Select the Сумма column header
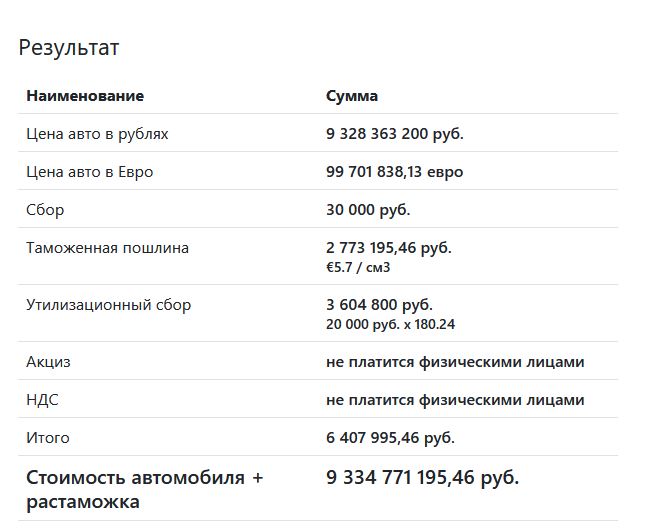Viewport: 647px width, 530px height. [x=352, y=96]
